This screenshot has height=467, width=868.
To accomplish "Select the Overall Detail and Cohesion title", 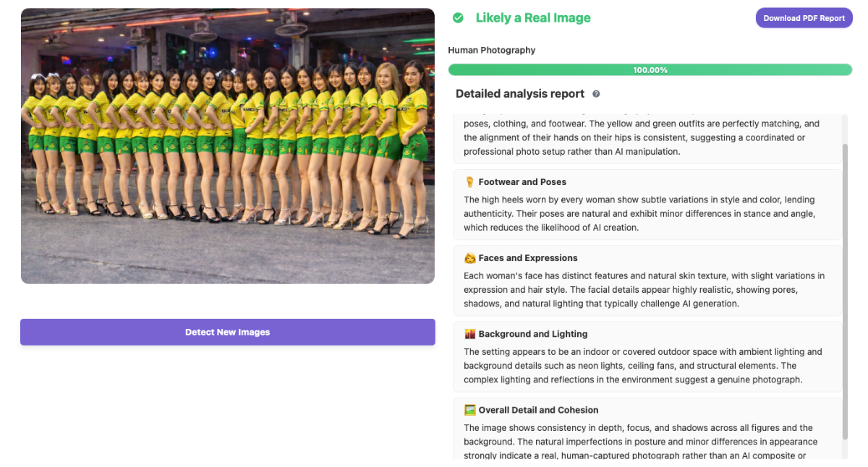I will coord(538,410).
